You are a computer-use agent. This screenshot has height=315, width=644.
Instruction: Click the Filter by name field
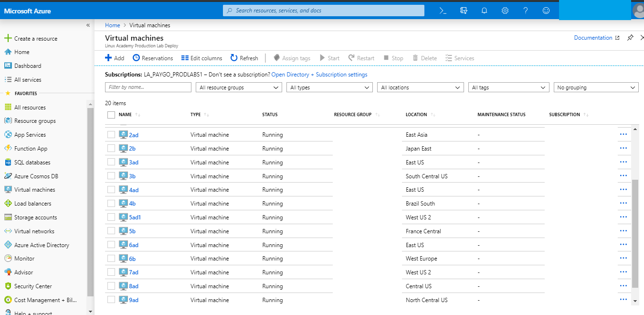tap(148, 87)
